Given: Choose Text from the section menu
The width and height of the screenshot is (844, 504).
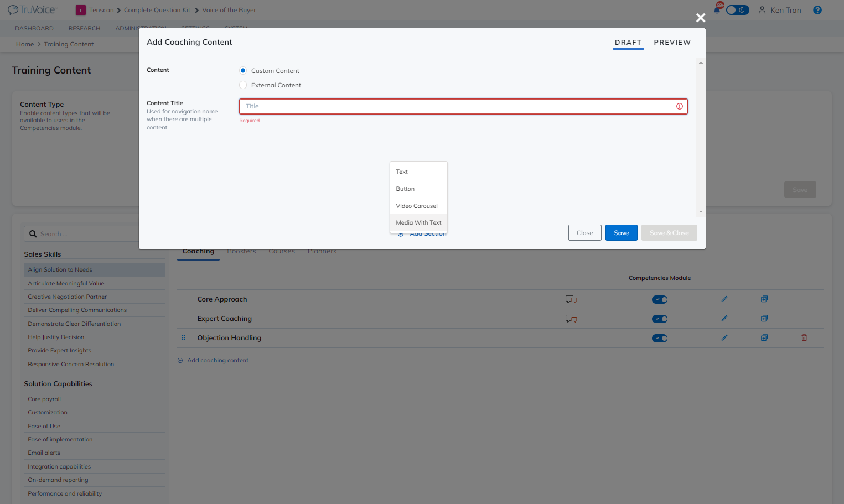Looking at the screenshot, I should [x=418, y=172].
